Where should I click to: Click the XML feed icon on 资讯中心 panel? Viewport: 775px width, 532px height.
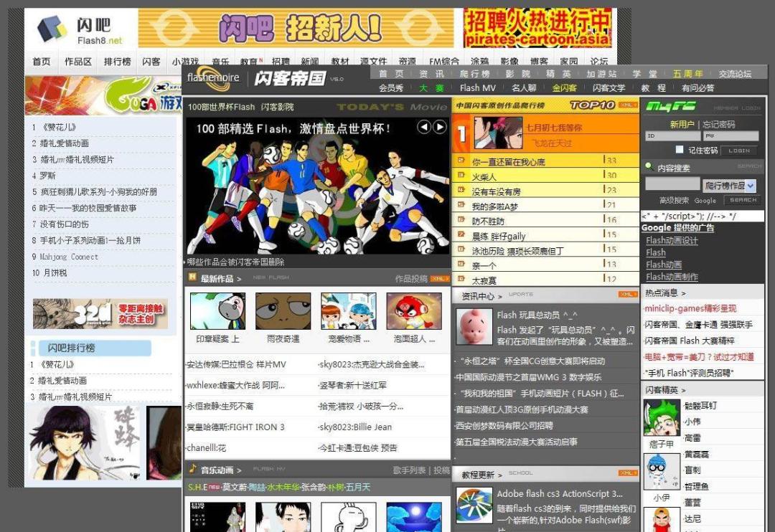point(628,294)
